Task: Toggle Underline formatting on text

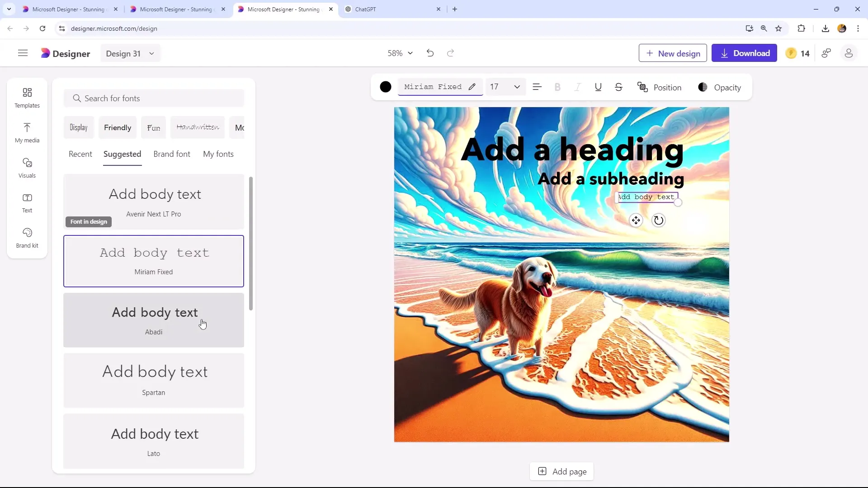Action: [598, 88]
